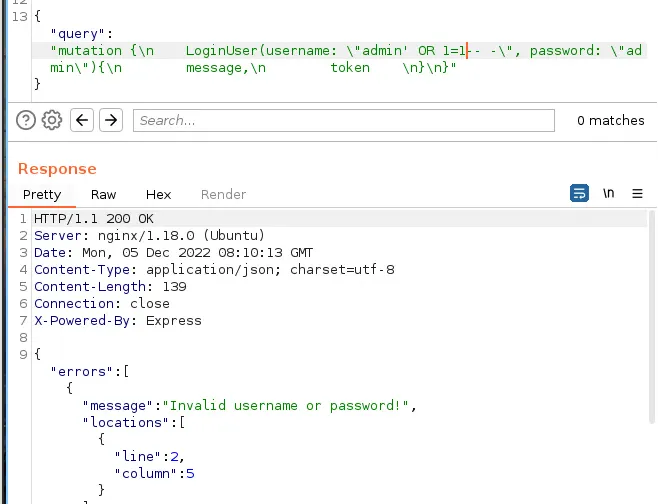Viewport: 658px width, 504px height.
Task: Open the search help question-mark icon
Action: pos(26,120)
